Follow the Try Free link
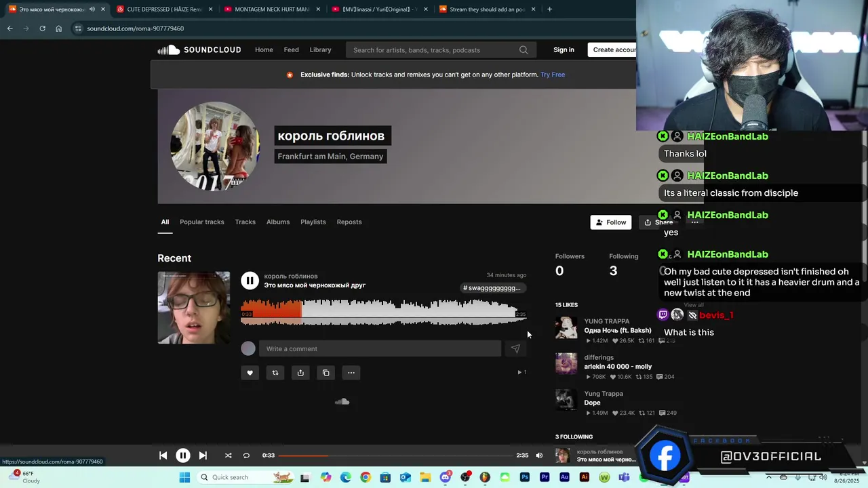The width and height of the screenshot is (868, 488). click(x=553, y=75)
